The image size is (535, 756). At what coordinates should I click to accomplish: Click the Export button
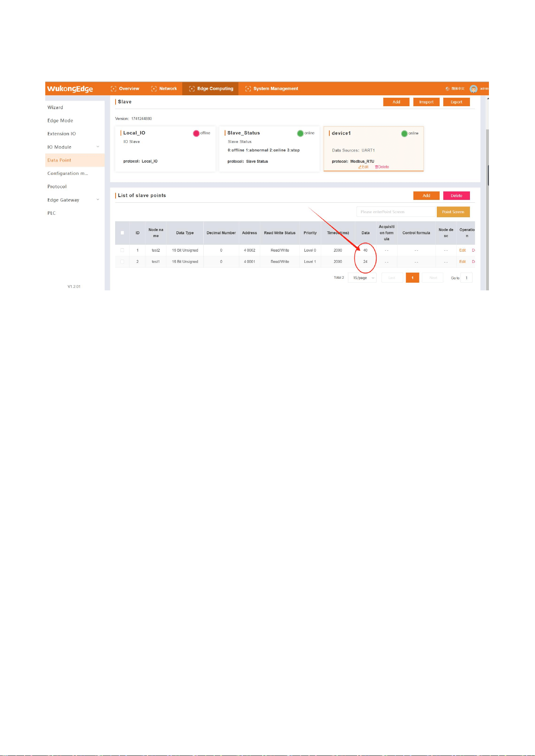pyautogui.click(x=457, y=102)
